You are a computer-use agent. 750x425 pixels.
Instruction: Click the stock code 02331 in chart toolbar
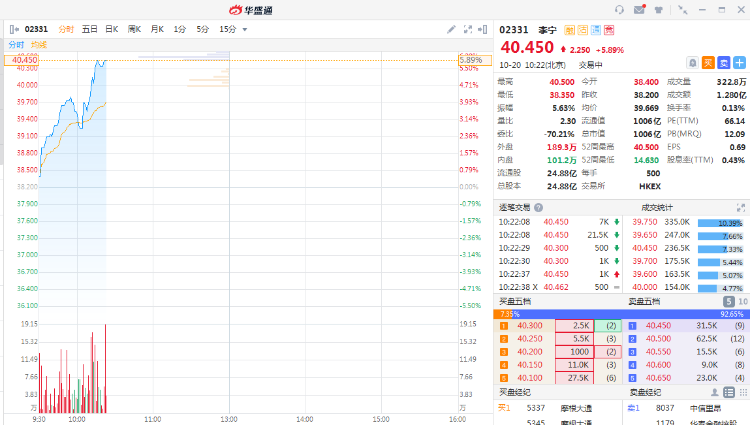point(36,29)
